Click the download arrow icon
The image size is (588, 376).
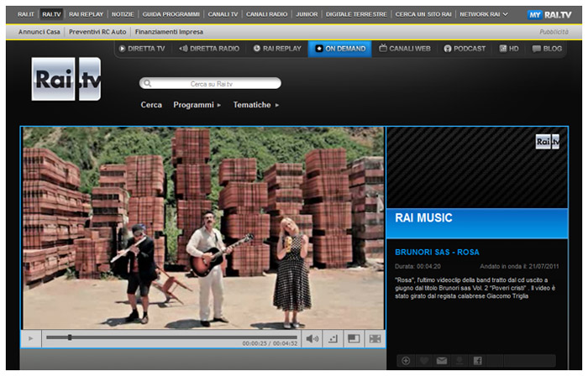[x=459, y=361]
